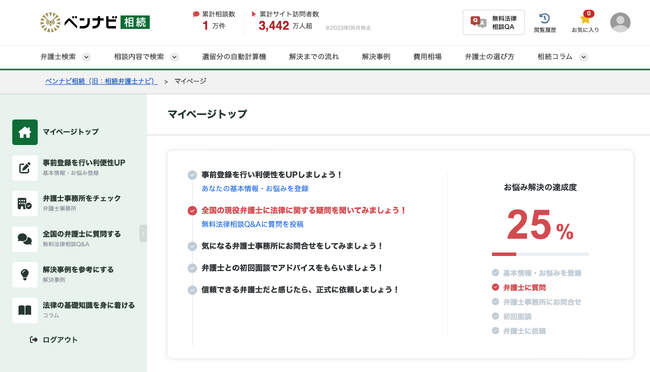Open 解決までの流れ menu item

314,57
